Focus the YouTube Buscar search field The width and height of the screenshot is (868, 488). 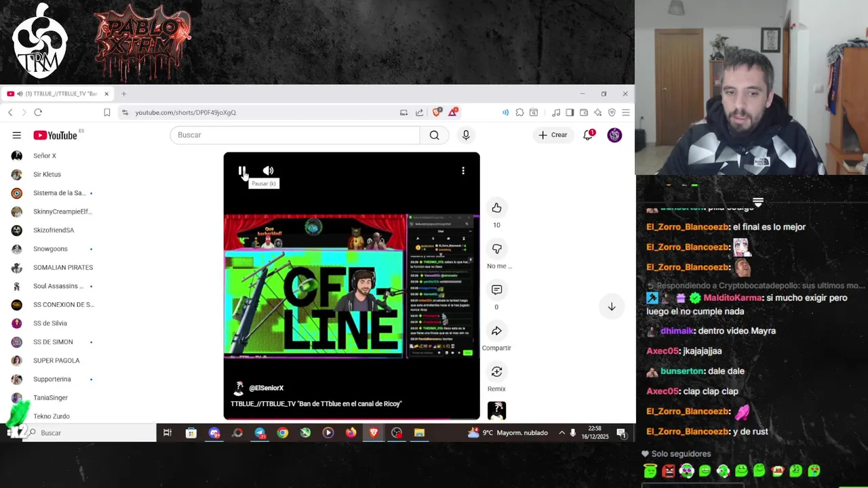pos(295,135)
